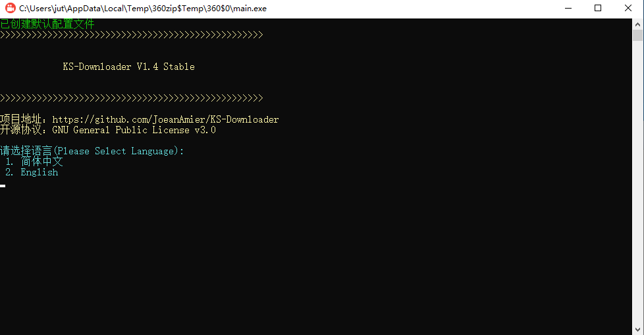Click the 项目地址 label
The width and height of the screenshot is (644, 335).
tap(21, 119)
